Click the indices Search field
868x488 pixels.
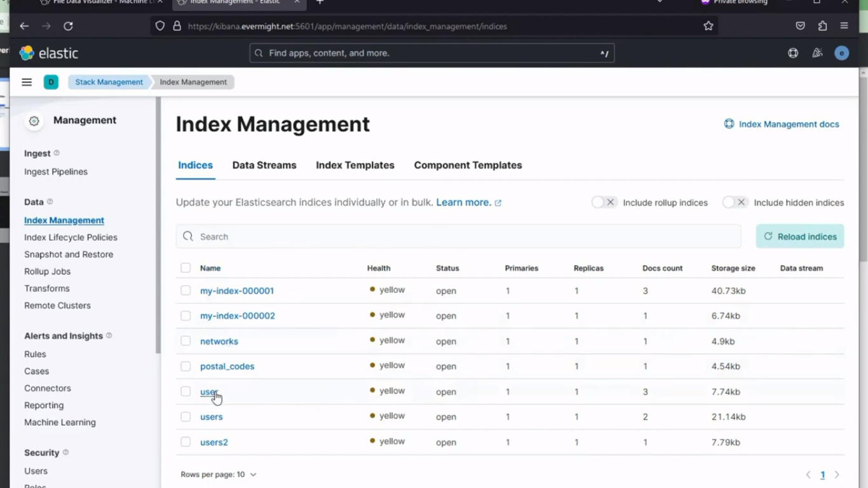[x=459, y=236]
